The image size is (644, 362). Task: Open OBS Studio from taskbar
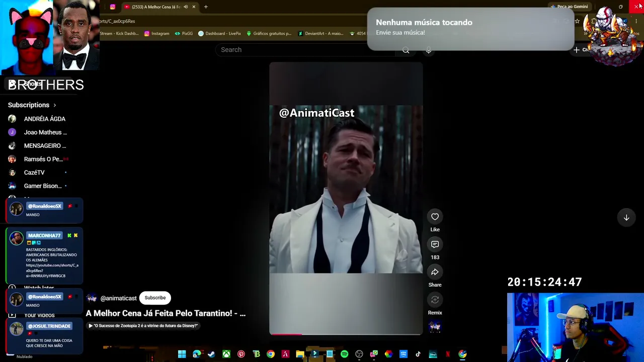[359, 354]
